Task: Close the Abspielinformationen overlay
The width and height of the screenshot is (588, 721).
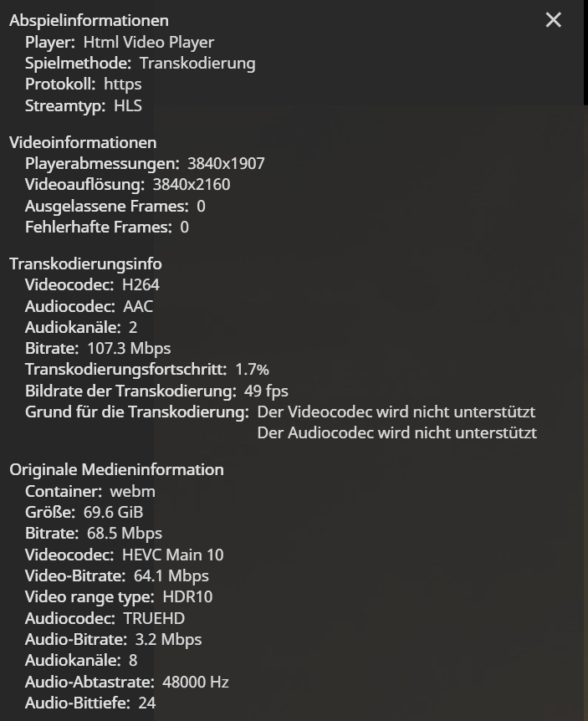Action: tap(553, 20)
